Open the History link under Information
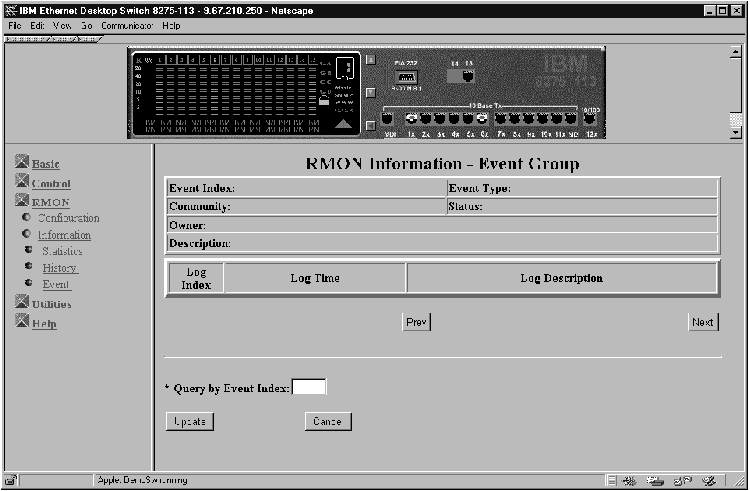The image size is (750, 491). [60, 268]
